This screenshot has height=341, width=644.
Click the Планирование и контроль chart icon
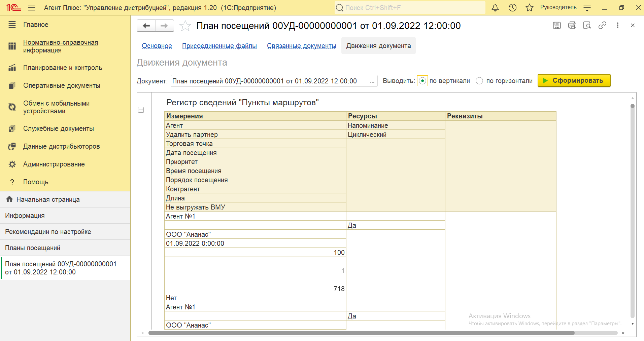pos(12,68)
